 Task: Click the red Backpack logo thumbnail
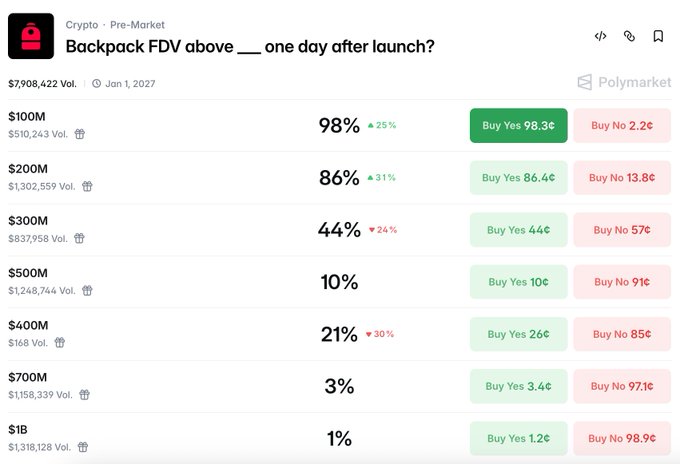pyautogui.click(x=31, y=36)
